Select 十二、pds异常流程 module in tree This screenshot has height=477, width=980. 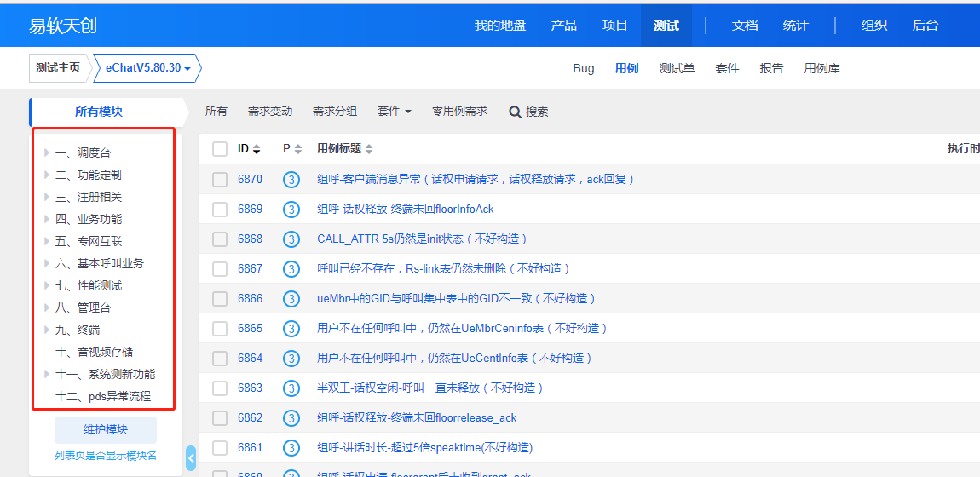(102, 396)
